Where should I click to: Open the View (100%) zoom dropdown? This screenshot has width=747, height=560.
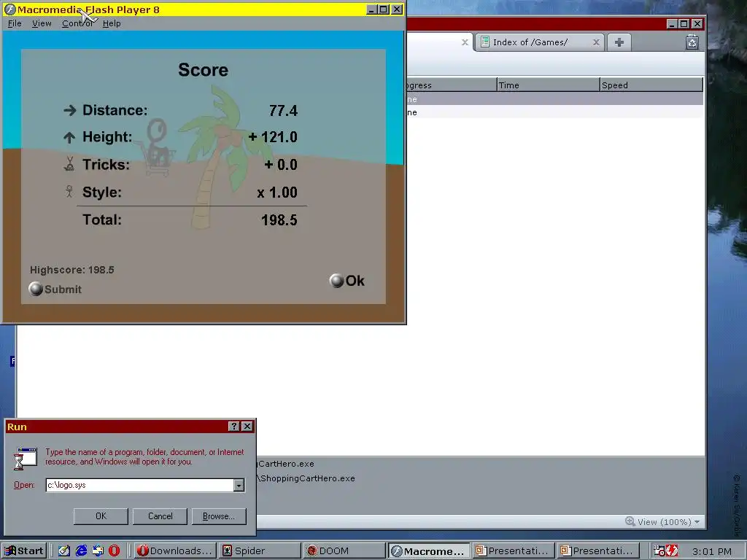[663, 522]
